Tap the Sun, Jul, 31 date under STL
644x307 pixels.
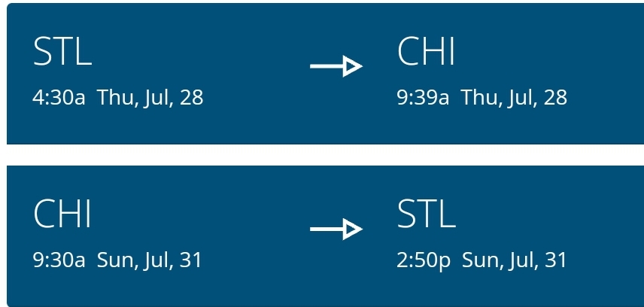[515, 260]
